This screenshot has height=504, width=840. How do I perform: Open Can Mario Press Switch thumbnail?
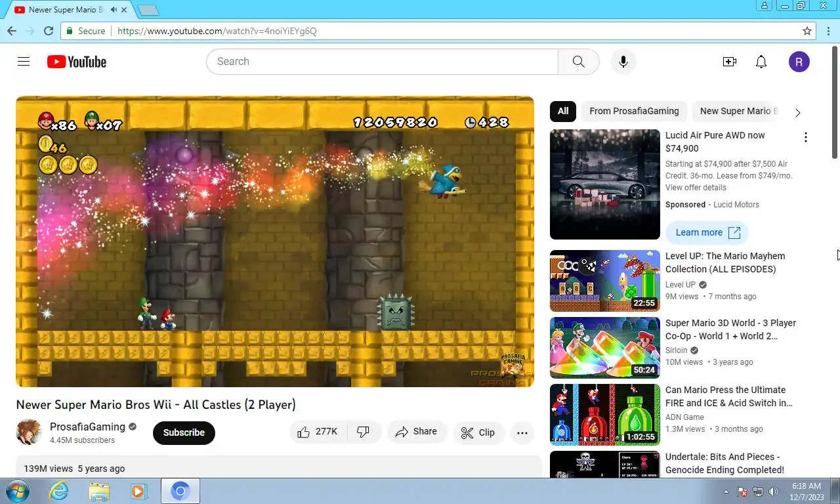(605, 415)
